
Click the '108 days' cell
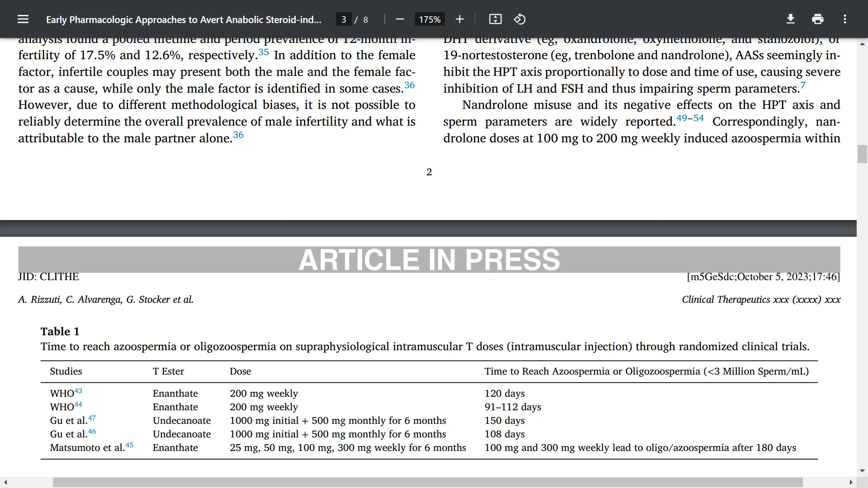point(505,434)
